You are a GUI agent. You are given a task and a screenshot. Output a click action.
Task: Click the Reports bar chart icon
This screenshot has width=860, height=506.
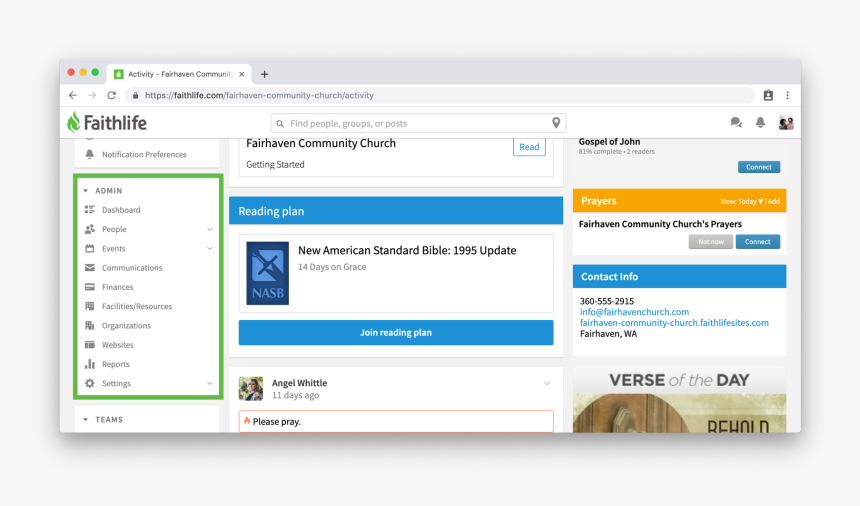90,364
